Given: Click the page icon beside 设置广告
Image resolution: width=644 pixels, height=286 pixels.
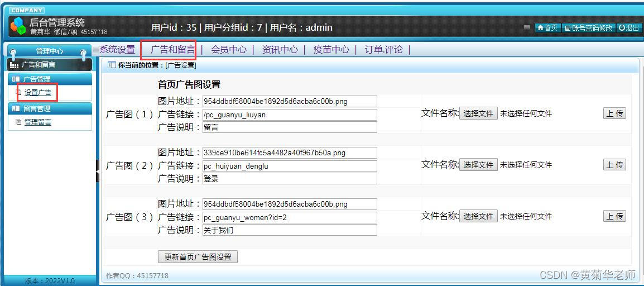Looking at the screenshot, I should (x=18, y=92).
